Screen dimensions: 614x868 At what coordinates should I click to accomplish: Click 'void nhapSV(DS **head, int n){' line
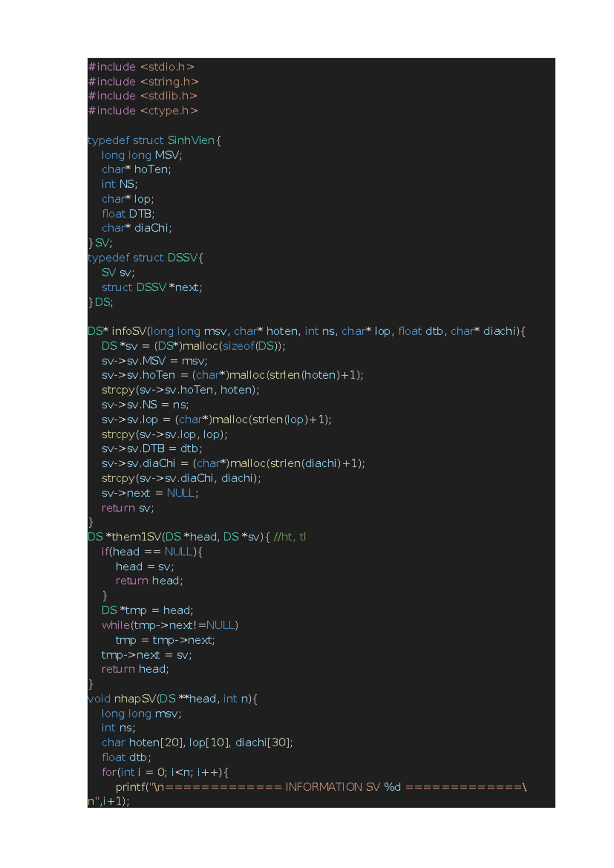click(x=172, y=699)
